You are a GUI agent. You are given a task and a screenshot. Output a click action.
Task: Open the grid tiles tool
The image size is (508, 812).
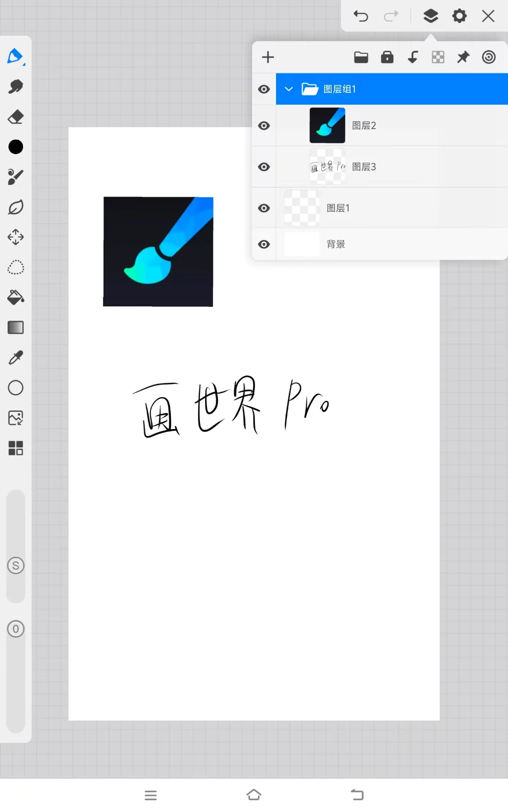(16, 448)
